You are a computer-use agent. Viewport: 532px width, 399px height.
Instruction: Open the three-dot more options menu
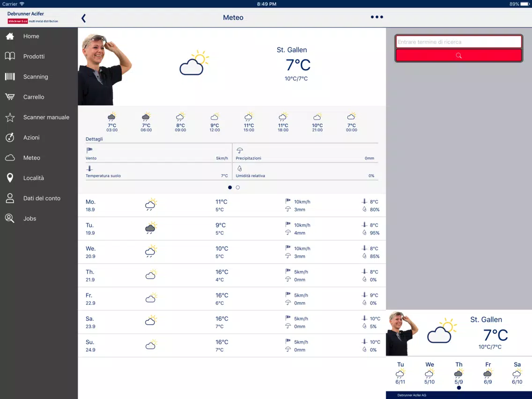(x=377, y=17)
